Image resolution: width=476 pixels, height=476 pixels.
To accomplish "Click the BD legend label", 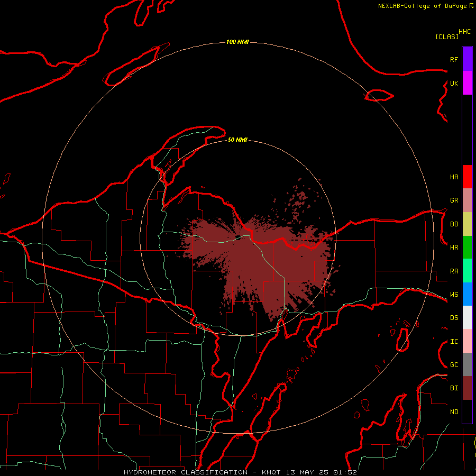I will tap(454, 224).
